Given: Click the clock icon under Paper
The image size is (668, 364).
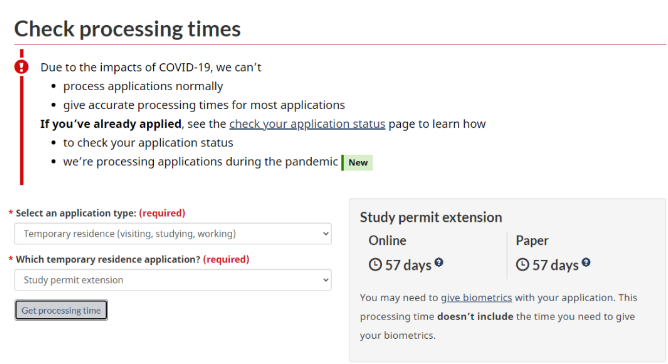Looking at the screenshot, I should pos(522,265).
